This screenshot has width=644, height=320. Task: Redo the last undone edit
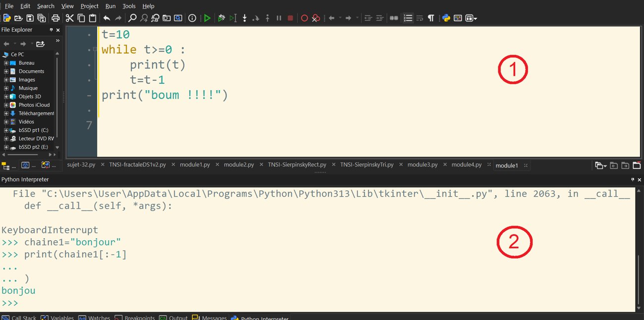coord(118,18)
